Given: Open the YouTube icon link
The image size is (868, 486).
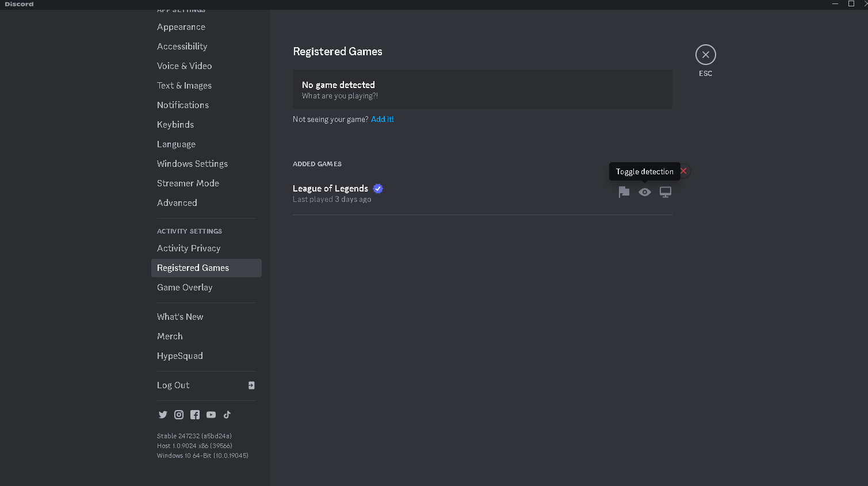Looking at the screenshot, I should (x=211, y=415).
